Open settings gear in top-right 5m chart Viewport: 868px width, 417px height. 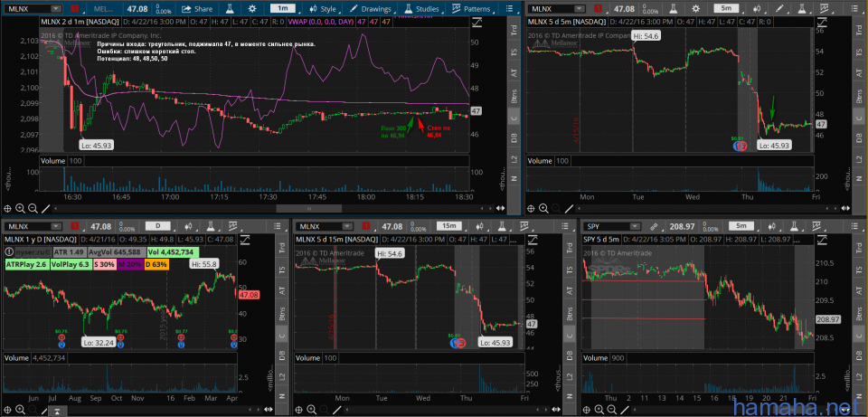click(695, 9)
